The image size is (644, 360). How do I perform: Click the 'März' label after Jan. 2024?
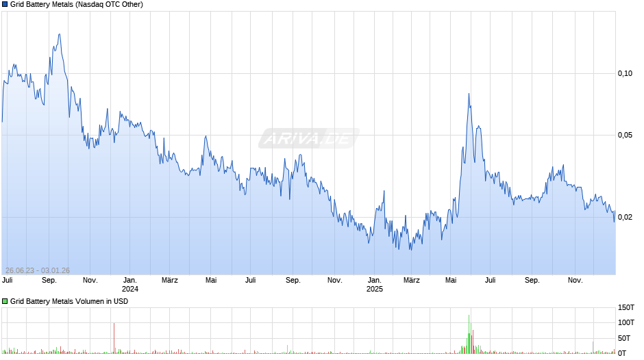[170, 281]
